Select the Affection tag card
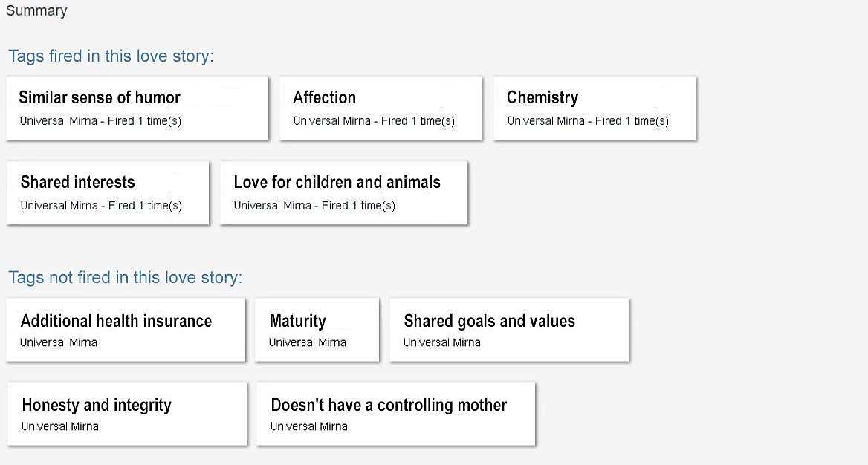The height and width of the screenshot is (465, 868). (380, 108)
